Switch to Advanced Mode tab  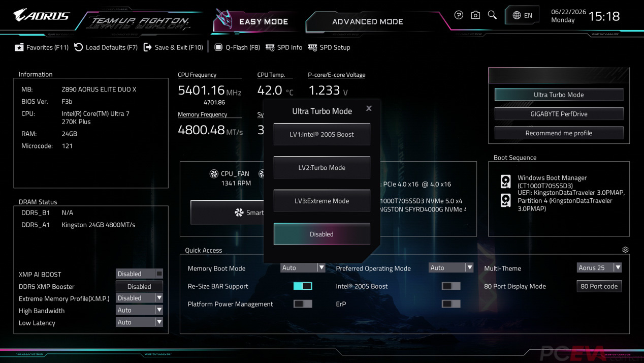tap(368, 21)
